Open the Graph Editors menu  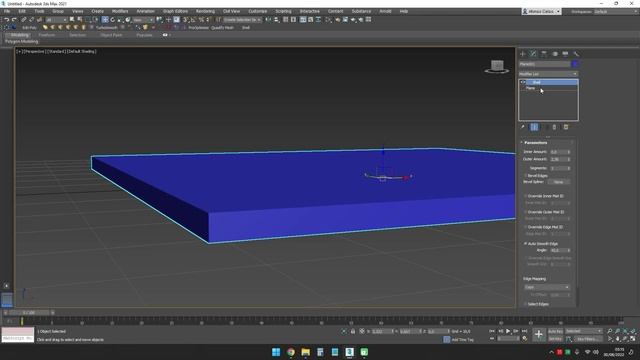176,11
